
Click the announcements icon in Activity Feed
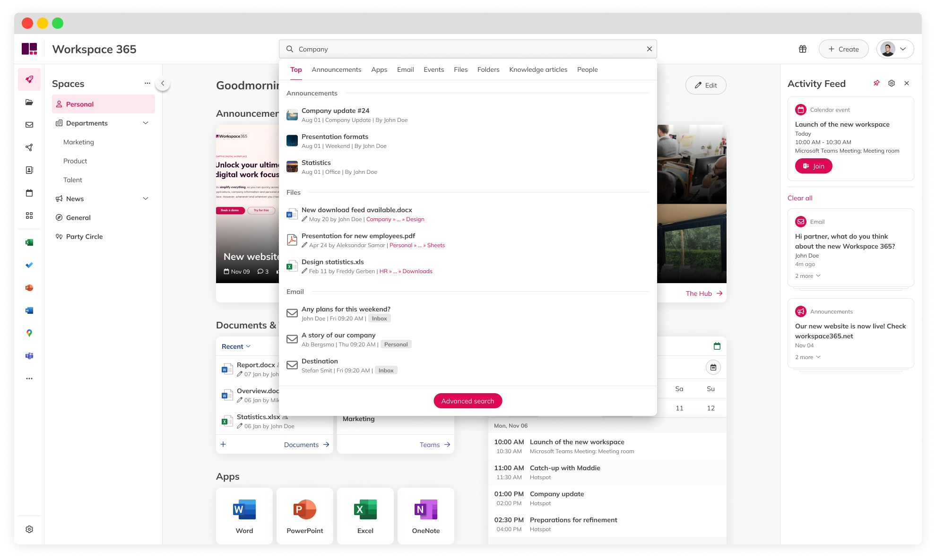(800, 311)
